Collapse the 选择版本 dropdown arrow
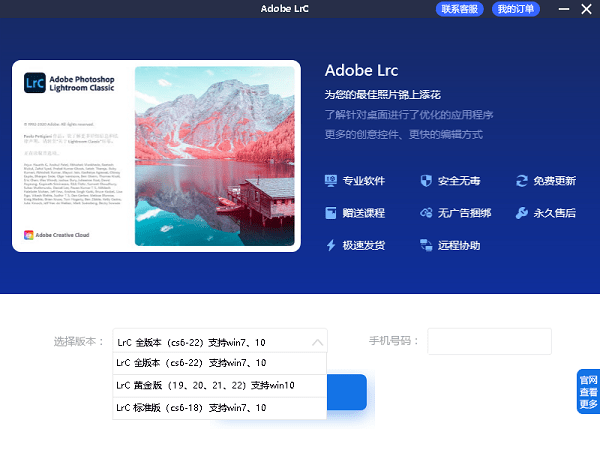 [317, 342]
